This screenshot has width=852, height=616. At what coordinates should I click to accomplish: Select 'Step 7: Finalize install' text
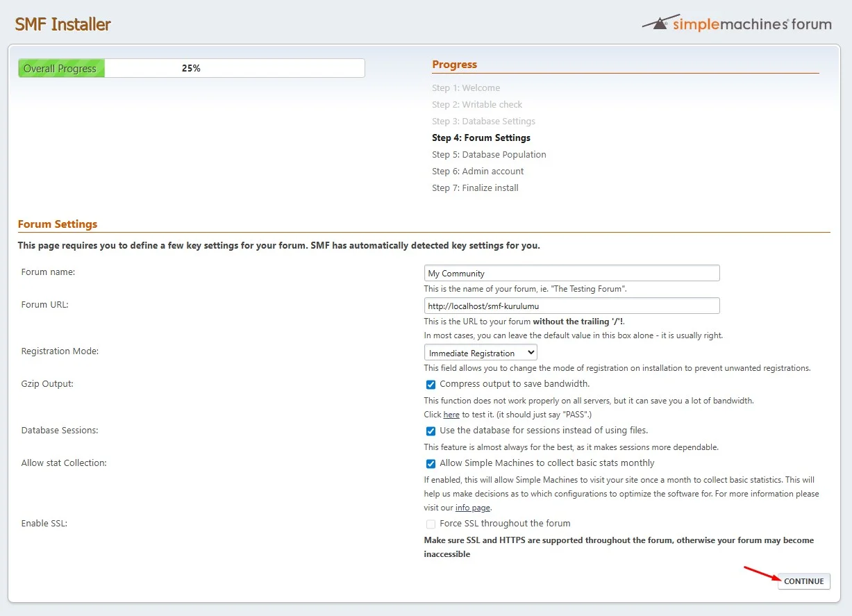tap(475, 188)
